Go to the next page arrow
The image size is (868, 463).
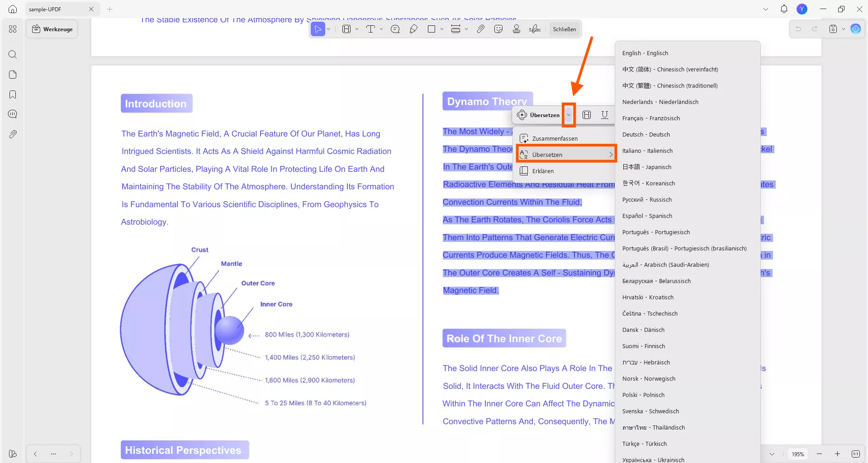[71, 454]
